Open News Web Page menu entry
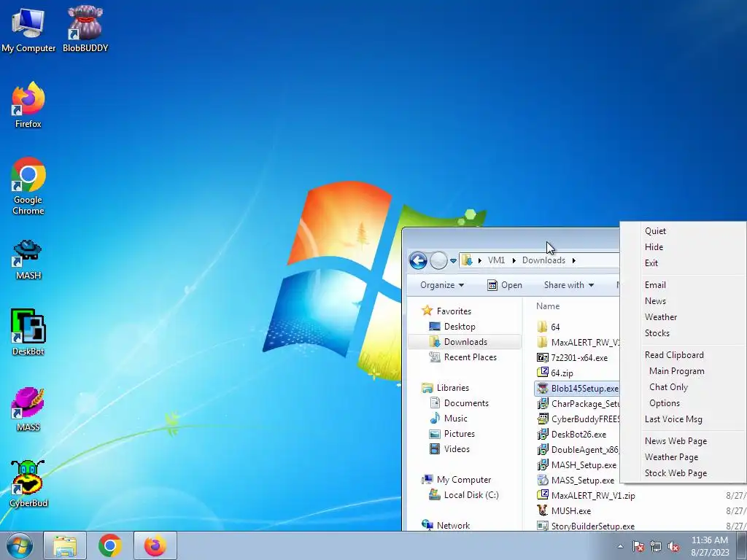Image resolution: width=747 pixels, height=560 pixels. pos(676,441)
